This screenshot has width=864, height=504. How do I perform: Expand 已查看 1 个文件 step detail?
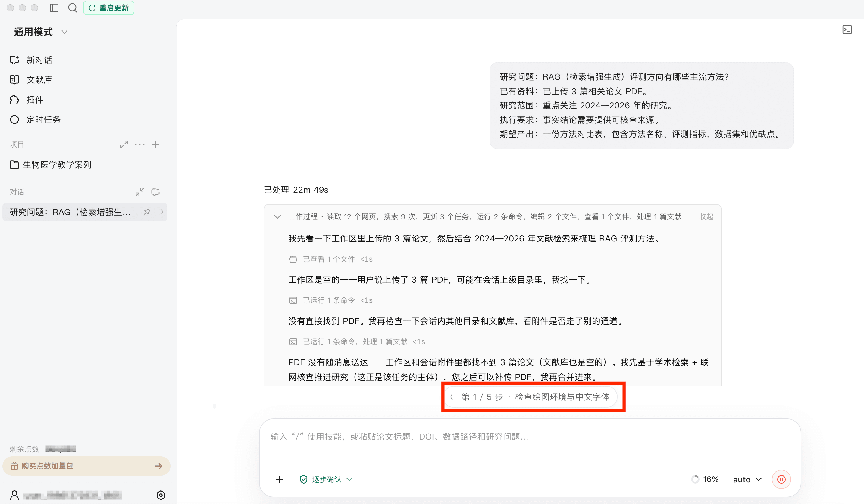click(x=330, y=259)
